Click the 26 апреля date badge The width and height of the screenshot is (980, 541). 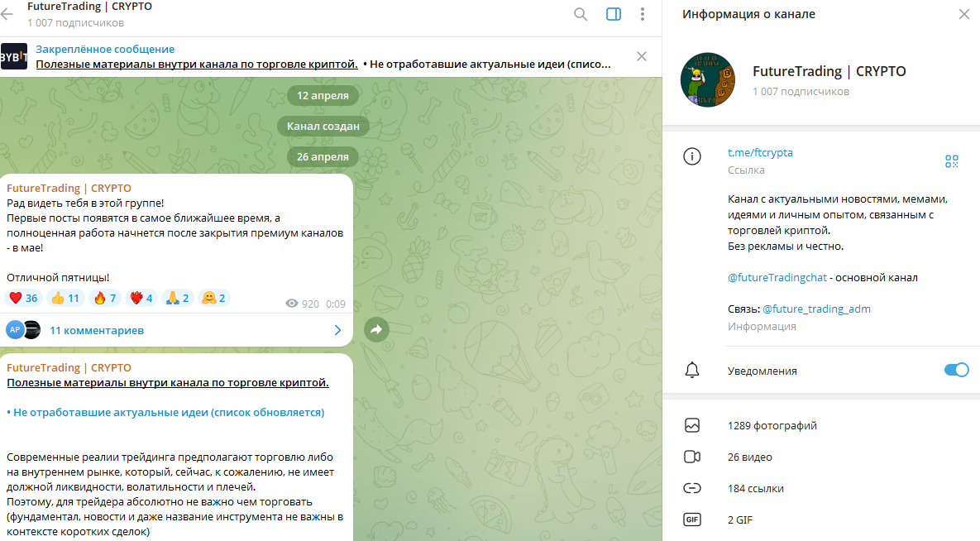323,156
